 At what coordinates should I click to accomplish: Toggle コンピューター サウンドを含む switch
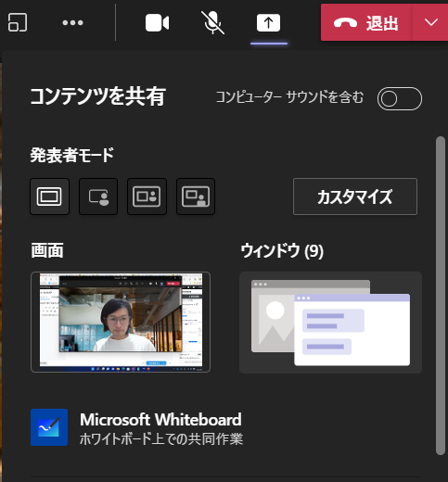(400, 99)
